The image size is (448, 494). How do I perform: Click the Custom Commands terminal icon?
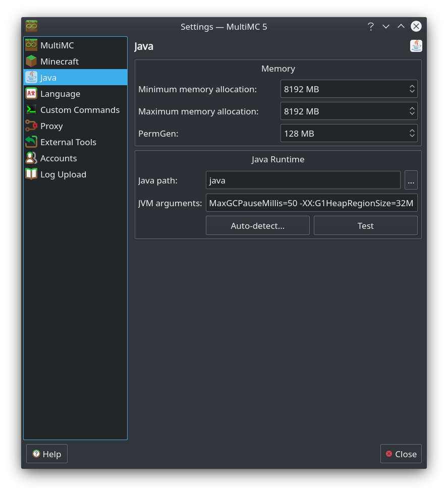[31, 110]
